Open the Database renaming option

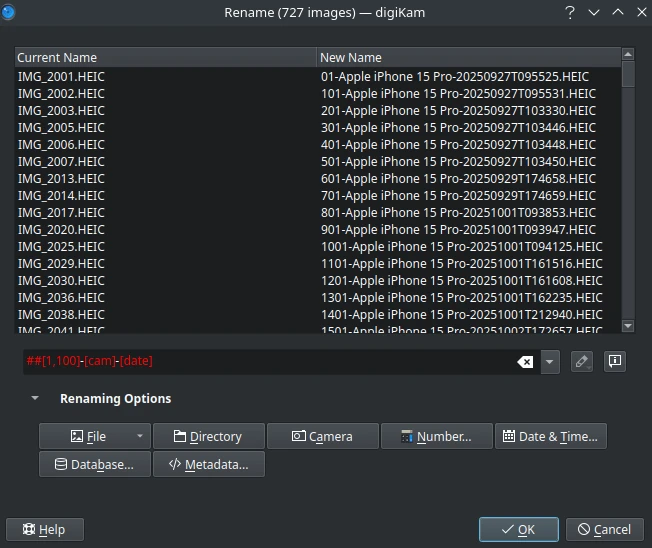tap(95, 464)
